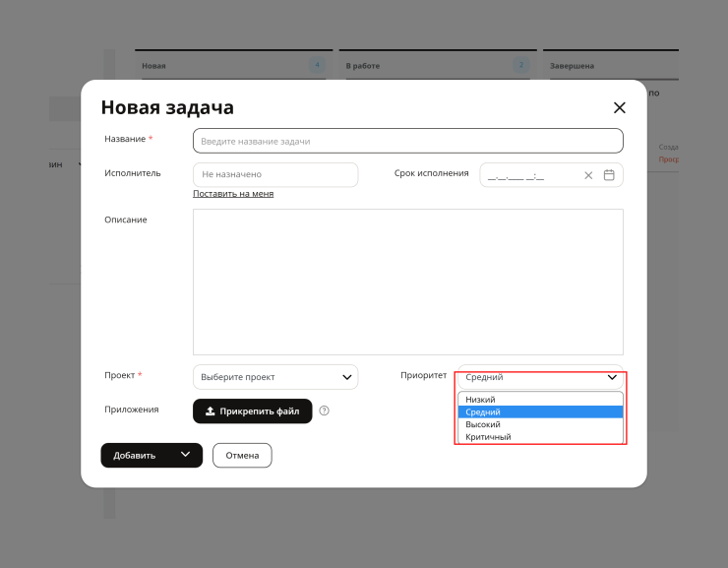The image size is (728, 568).
Task: Collapse the Приоритет dropdown showing Средний
Action: 540,377
